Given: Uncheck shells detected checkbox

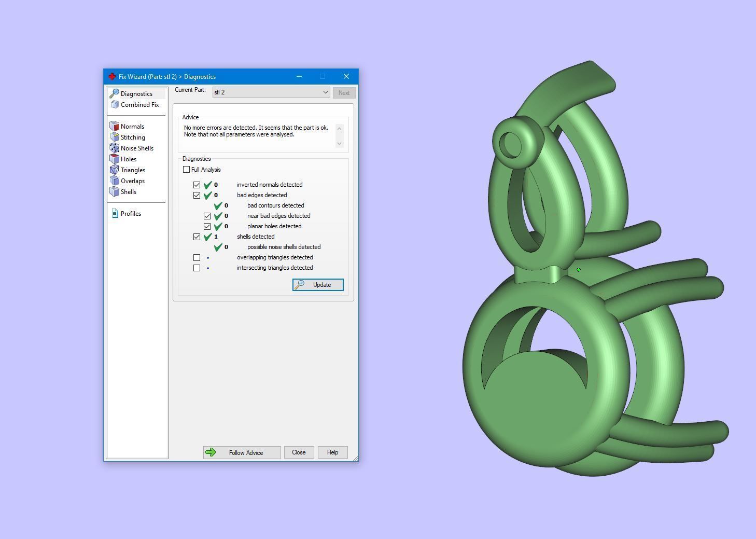Looking at the screenshot, I should coord(197,237).
